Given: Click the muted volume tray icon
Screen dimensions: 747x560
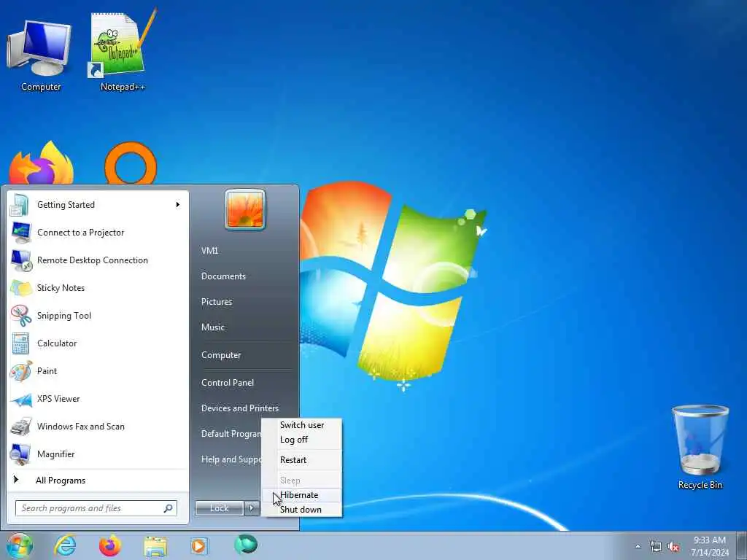Looking at the screenshot, I should [673, 547].
